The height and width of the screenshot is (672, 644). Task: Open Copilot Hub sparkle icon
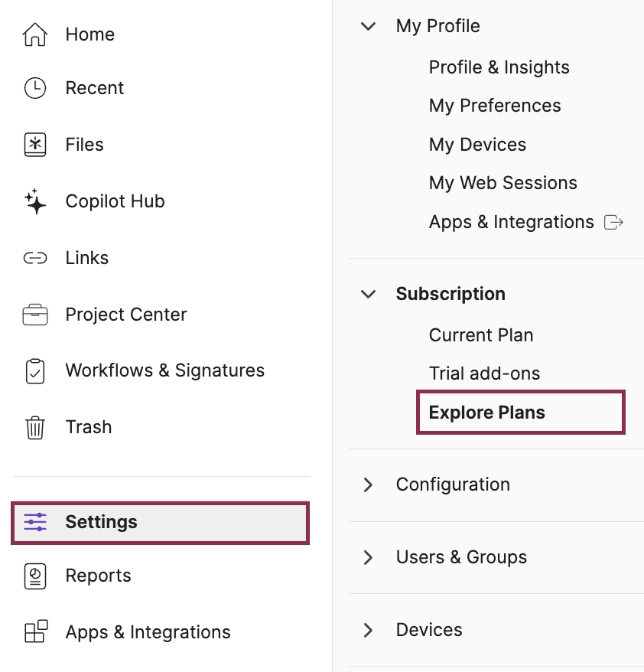tap(35, 201)
